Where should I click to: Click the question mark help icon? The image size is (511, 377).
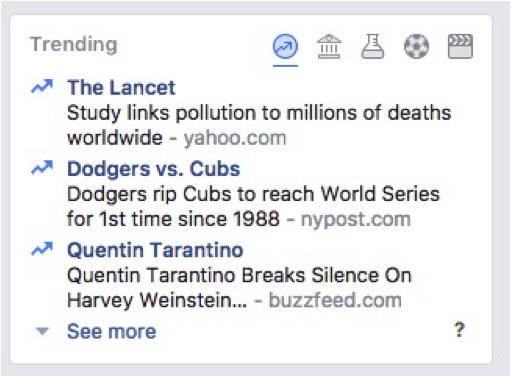460,330
